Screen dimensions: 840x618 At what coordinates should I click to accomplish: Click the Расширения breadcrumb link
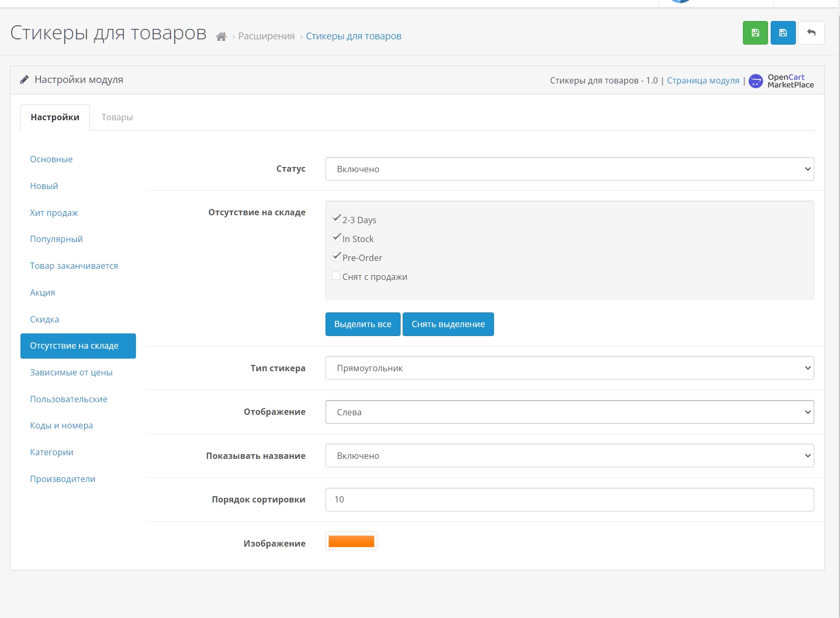pyautogui.click(x=267, y=36)
